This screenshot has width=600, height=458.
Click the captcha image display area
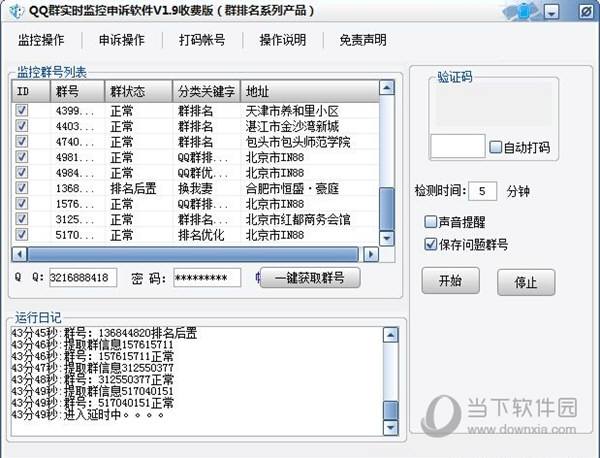(494, 105)
